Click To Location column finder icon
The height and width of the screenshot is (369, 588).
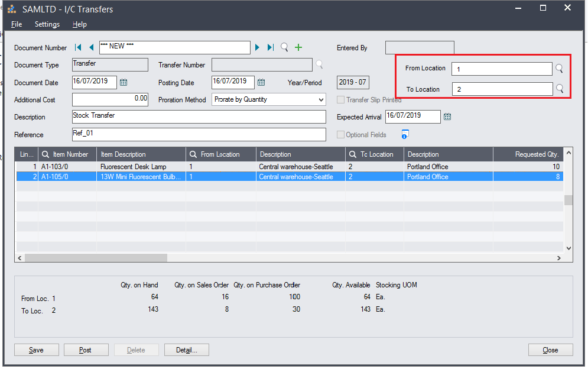tap(352, 154)
